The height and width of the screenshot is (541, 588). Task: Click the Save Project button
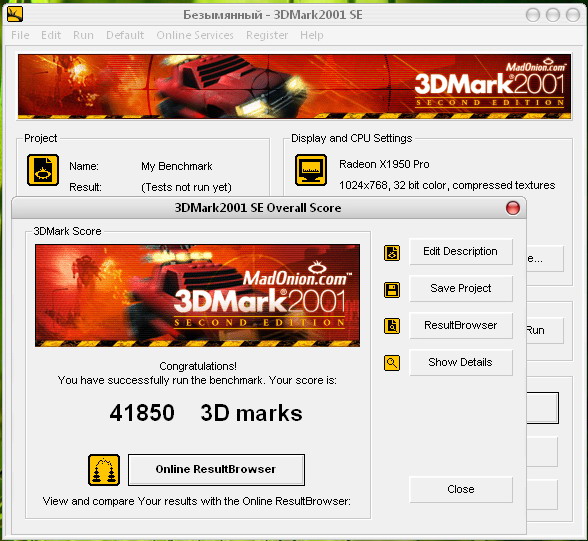tap(461, 288)
